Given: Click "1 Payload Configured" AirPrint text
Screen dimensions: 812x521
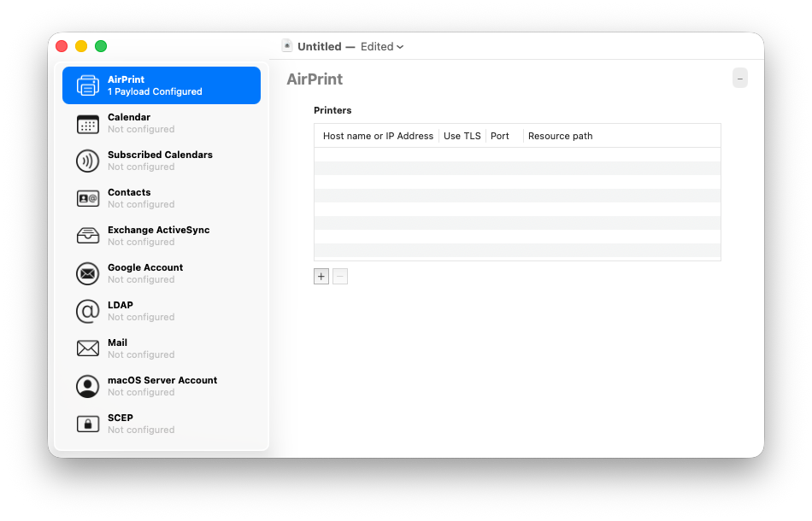Looking at the screenshot, I should click(x=155, y=91).
